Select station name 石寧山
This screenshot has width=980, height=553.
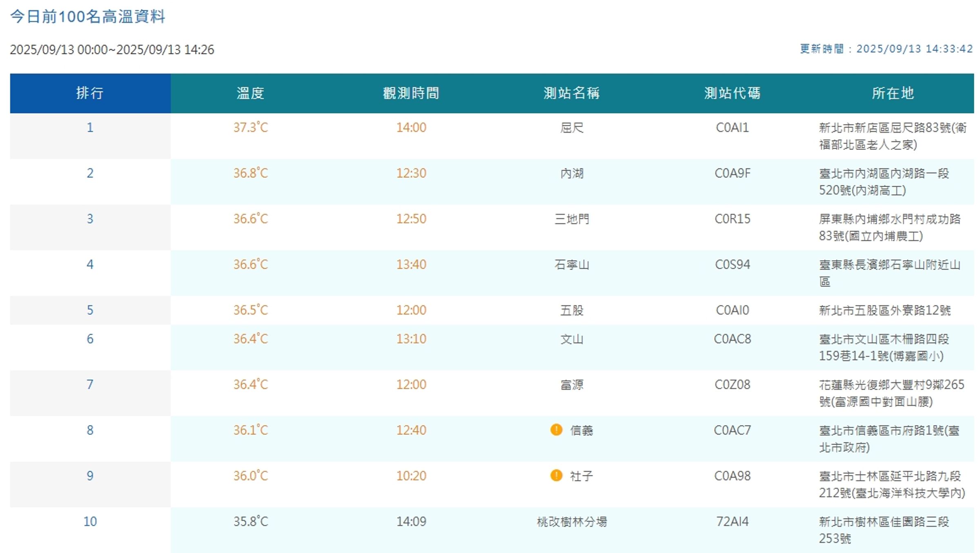[572, 265]
